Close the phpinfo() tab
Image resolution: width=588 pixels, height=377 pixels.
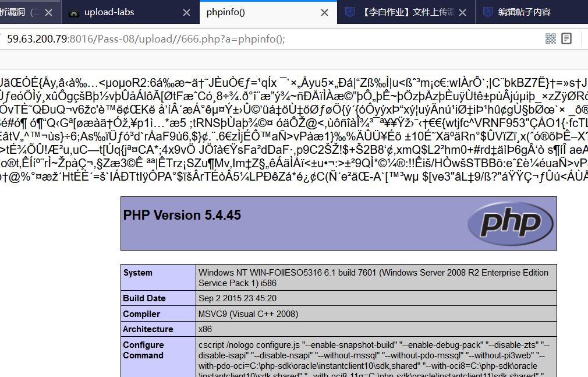324,13
